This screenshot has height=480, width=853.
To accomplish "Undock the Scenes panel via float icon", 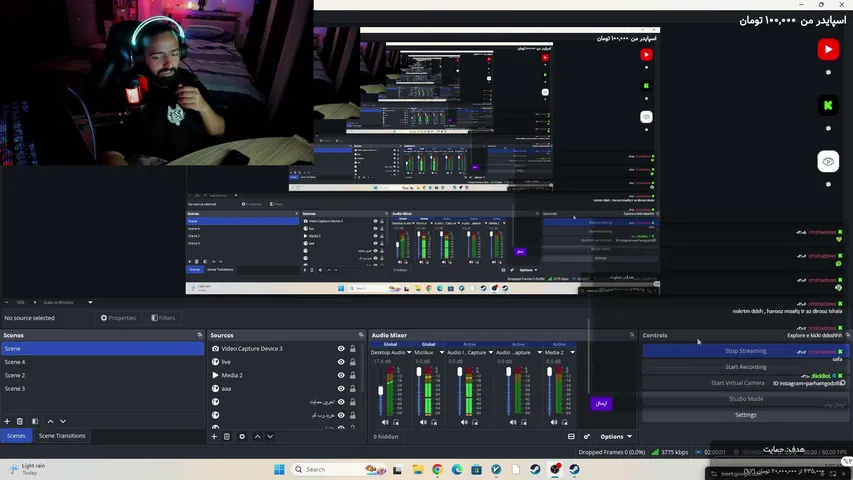I will (200, 335).
